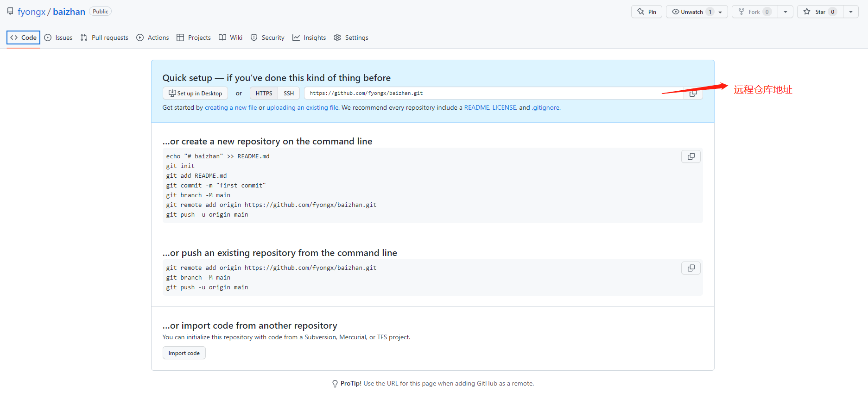The image size is (868, 399).
Task: Copy the remote repository URL
Action: [693, 93]
